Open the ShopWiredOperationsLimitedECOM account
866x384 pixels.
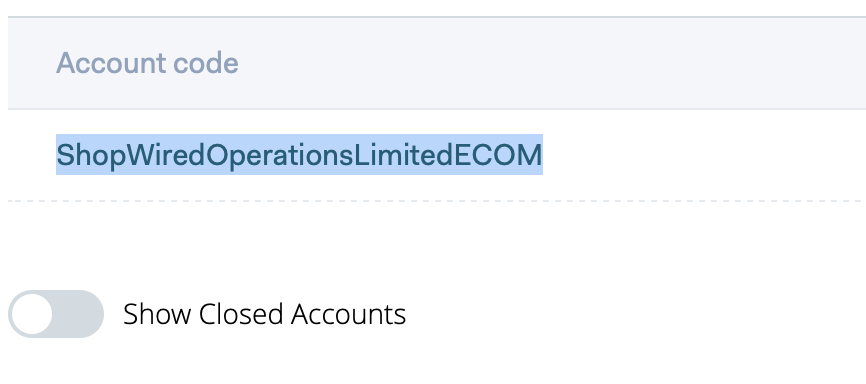point(299,155)
